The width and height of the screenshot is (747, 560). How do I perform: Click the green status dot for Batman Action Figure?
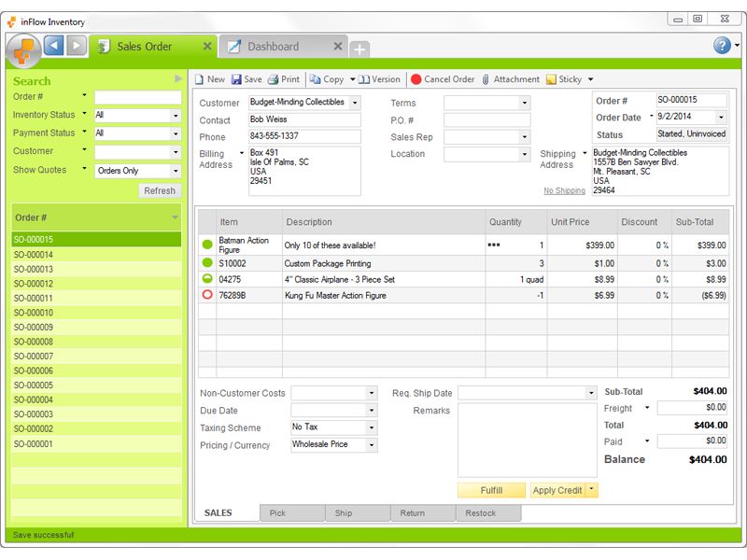(207, 245)
